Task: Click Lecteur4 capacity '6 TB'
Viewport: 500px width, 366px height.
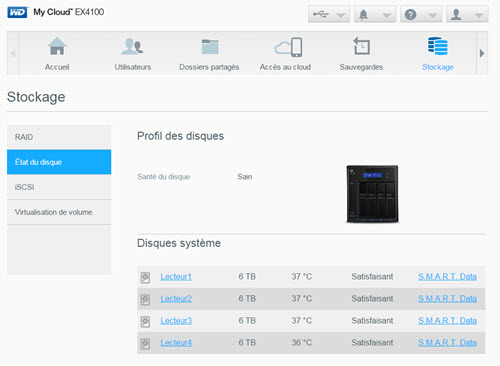Action: [x=247, y=343]
